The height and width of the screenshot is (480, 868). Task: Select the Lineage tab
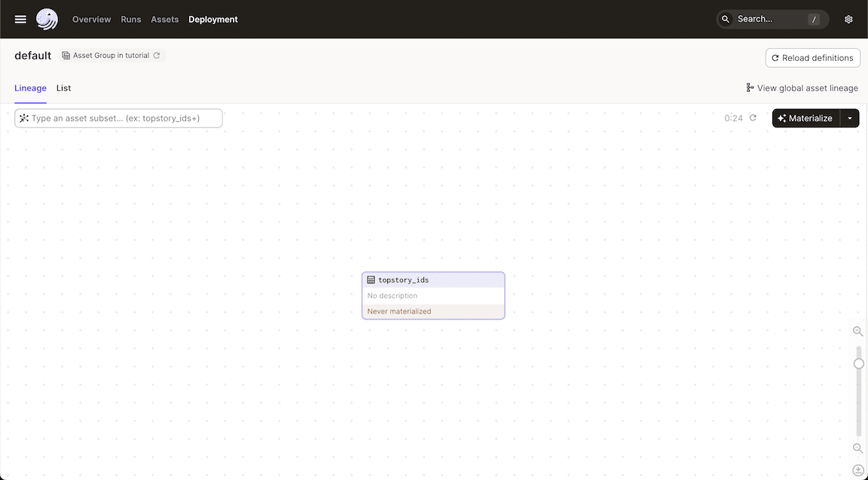pos(30,88)
